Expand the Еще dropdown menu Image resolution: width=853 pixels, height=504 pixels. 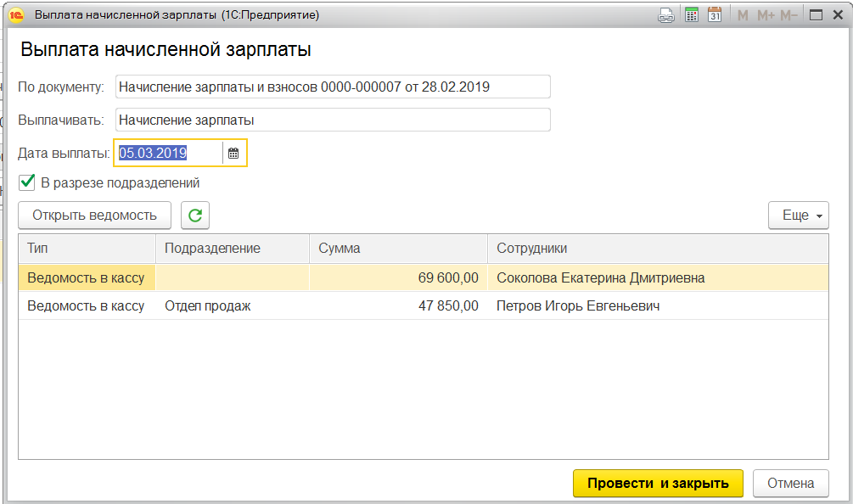click(x=798, y=216)
